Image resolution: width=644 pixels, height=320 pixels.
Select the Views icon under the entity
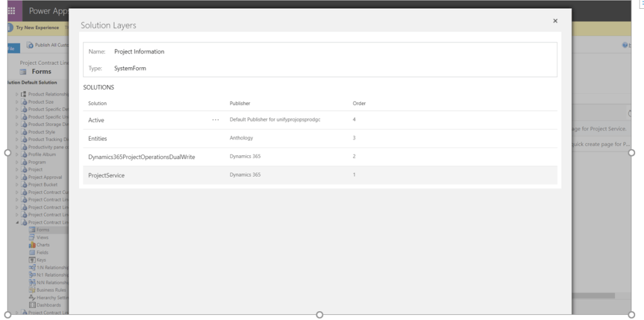[x=32, y=238]
